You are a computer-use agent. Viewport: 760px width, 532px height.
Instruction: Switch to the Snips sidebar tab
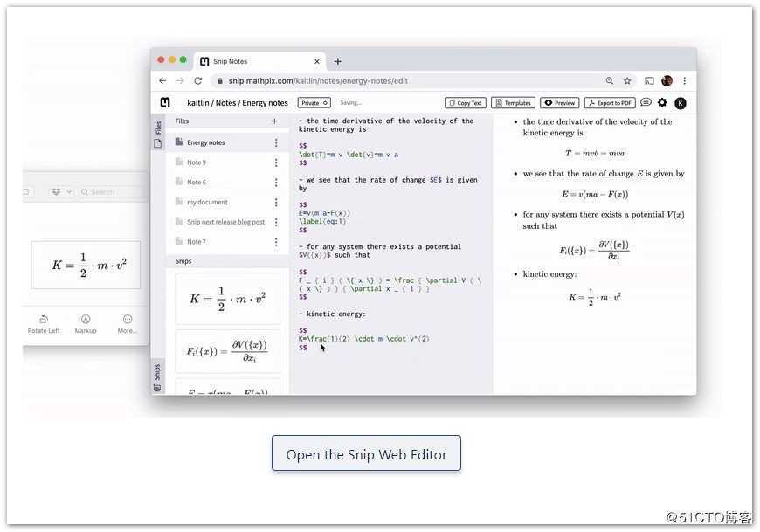[157, 378]
